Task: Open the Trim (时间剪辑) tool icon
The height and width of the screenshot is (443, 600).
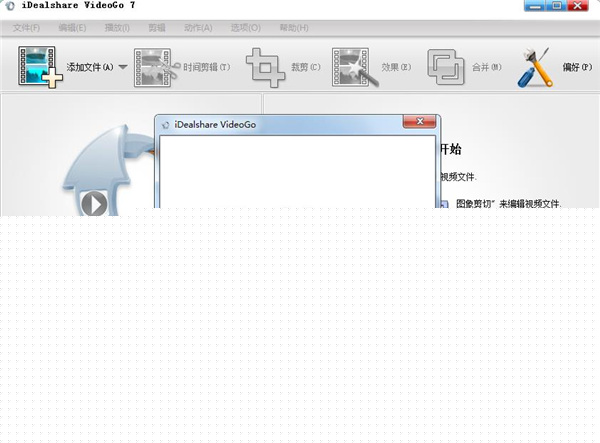Action: pyautogui.click(x=156, y=67)
